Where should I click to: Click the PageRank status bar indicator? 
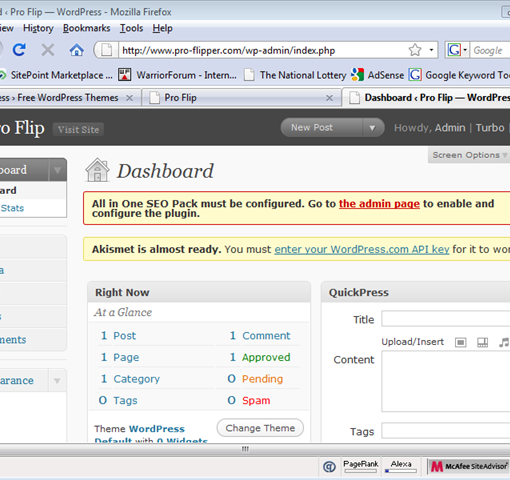361,466
